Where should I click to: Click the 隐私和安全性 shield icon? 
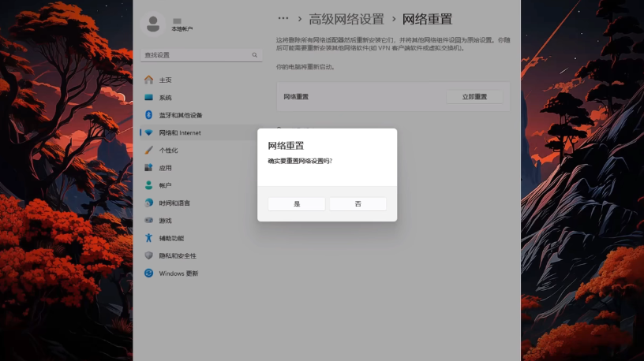pyautogui.click(x=148, y=255)
